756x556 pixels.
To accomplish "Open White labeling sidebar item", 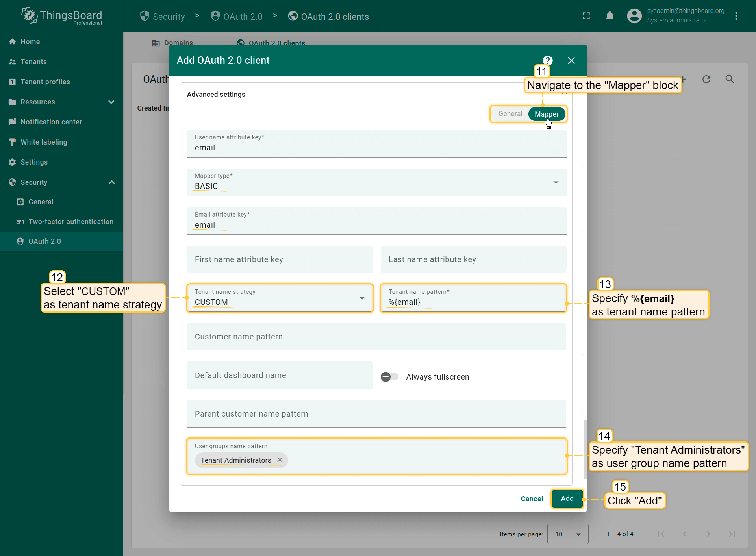I will tap(44, 142).
